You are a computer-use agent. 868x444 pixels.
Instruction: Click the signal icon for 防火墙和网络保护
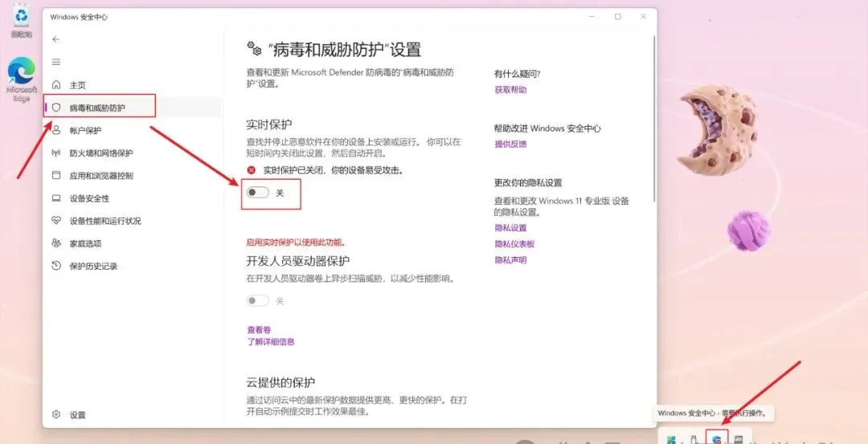pos(56,153)
